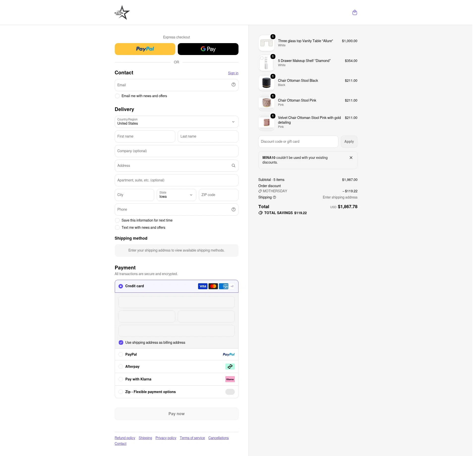The height and width of the screenshot is (456, 476).
Task: Click the phone field help icon
Action: click(x=233, y=209)
